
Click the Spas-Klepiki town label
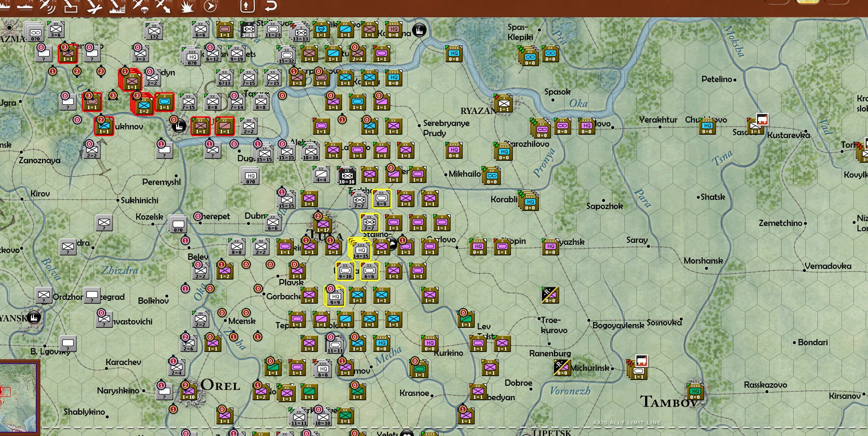(x=520, y=32)
